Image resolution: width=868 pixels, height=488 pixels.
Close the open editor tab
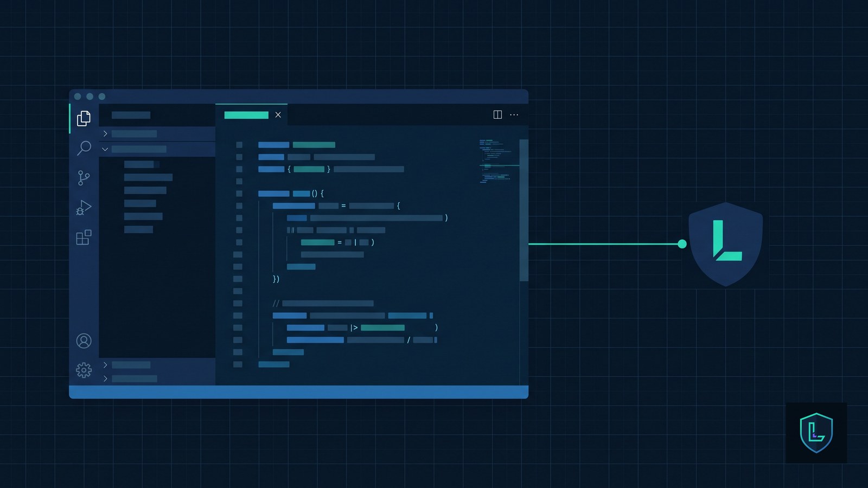tap(278, 115)
